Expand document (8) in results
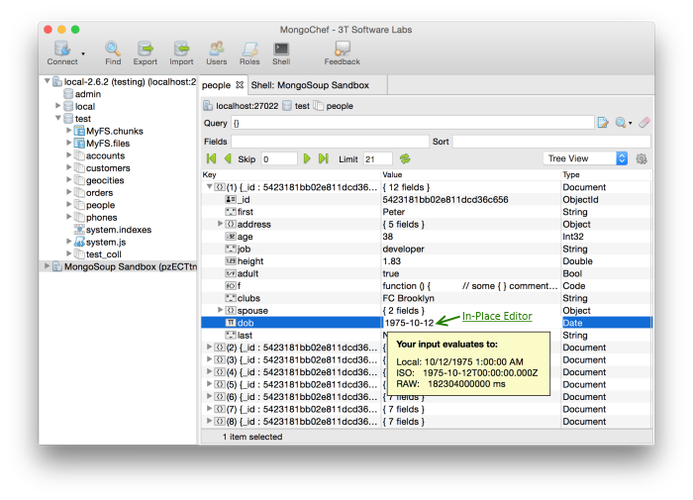This screenshot has width=693, height=500. (209, 421)
